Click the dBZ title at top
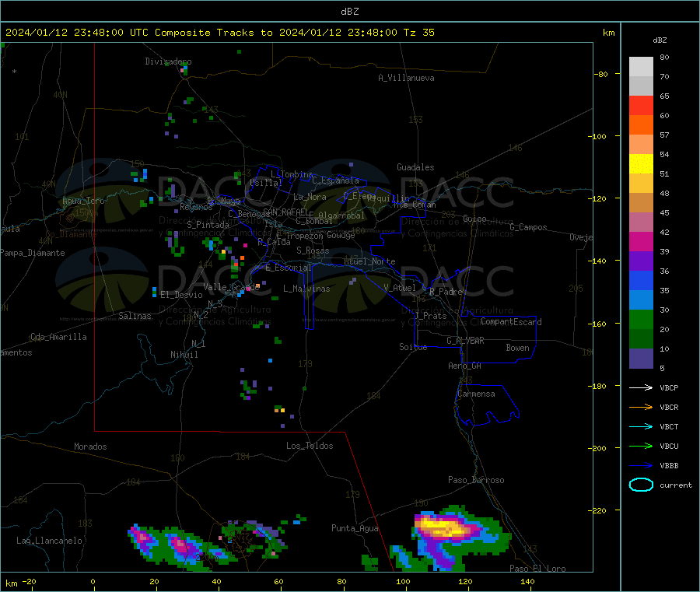700x592 pixels. coord(349,12)
